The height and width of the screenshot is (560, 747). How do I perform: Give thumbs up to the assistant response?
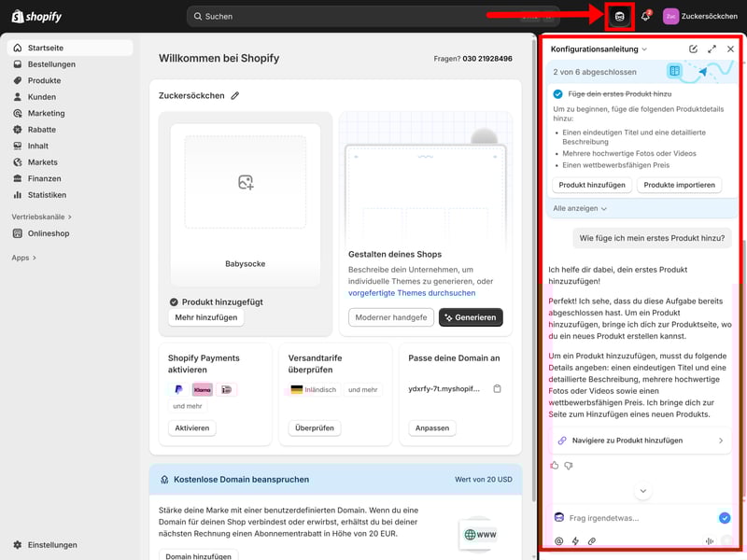555,465
